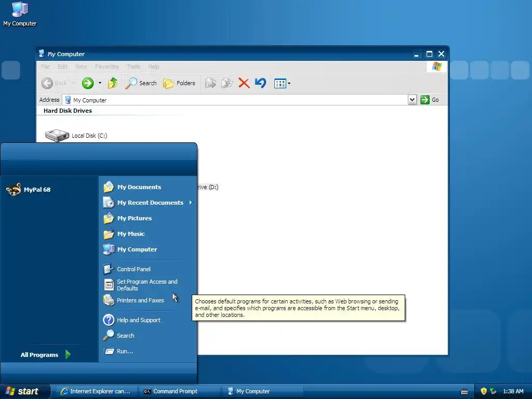Click the Run... icon in Start menu
532x399 pixels.
click(109, 351)
